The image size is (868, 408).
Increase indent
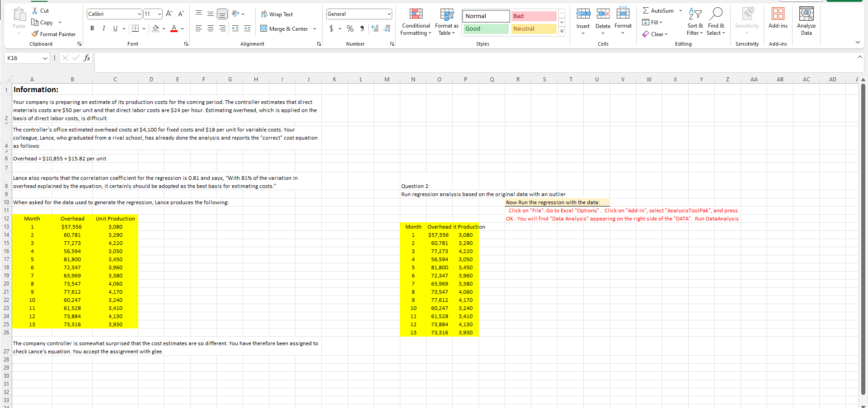(x=247, y=28)
